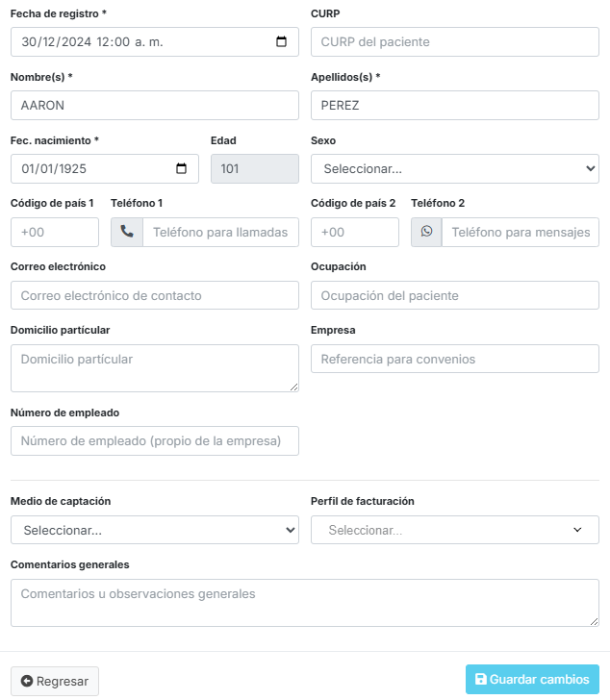Click the Teléfono para mensajes input
The width and height of the screenshot is (610, 700).
coord(520,233)
